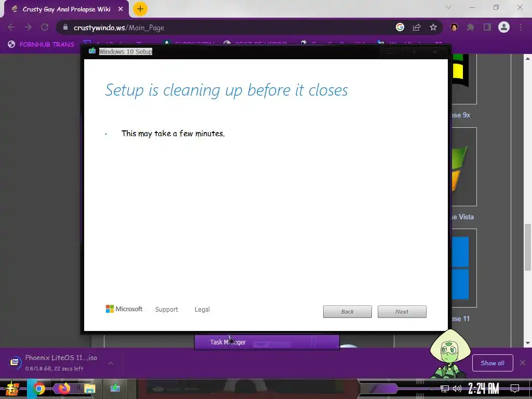The width and height of the screenshot is (532, 399).
Task: Click the Microsoft logo in Setup
Action: coord(124,309)
